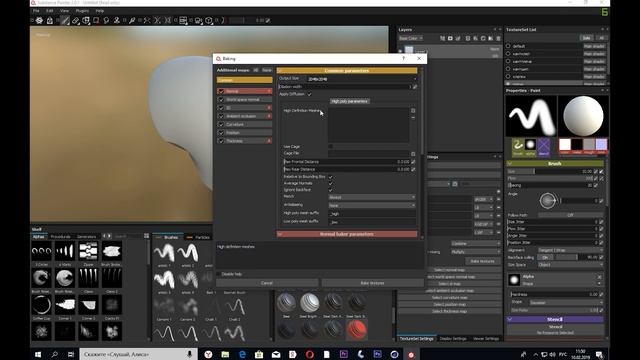
Task: Toggle Average Normals checkbox
Action: coord(331,184)
